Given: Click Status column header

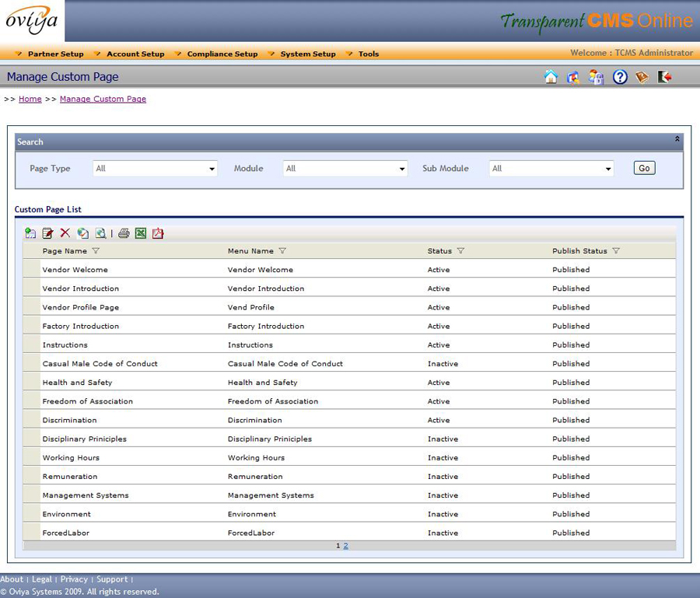Looking at the screenshot, I should [x=439, y=251].
